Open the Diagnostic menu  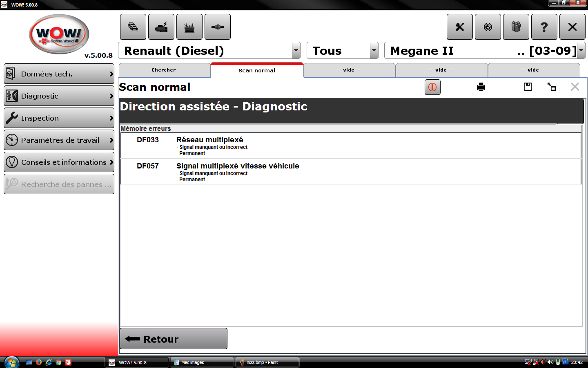[59, 96]
